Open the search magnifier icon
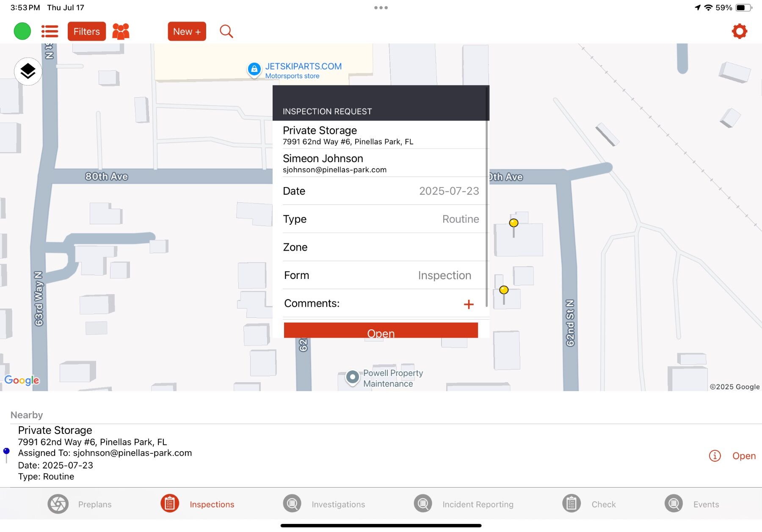This screenshot has height=532, width=762. (x=226, y=31)
